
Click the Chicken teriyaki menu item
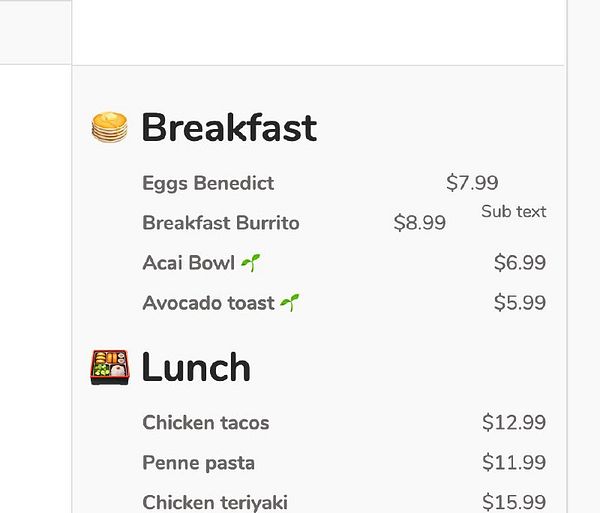[x=215, y=502]
